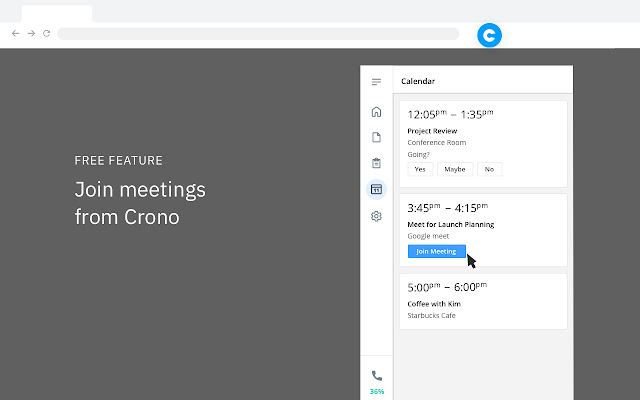Select the clipboard tasks icon
This screenshot has height=400, width=640.
(376, 163)
